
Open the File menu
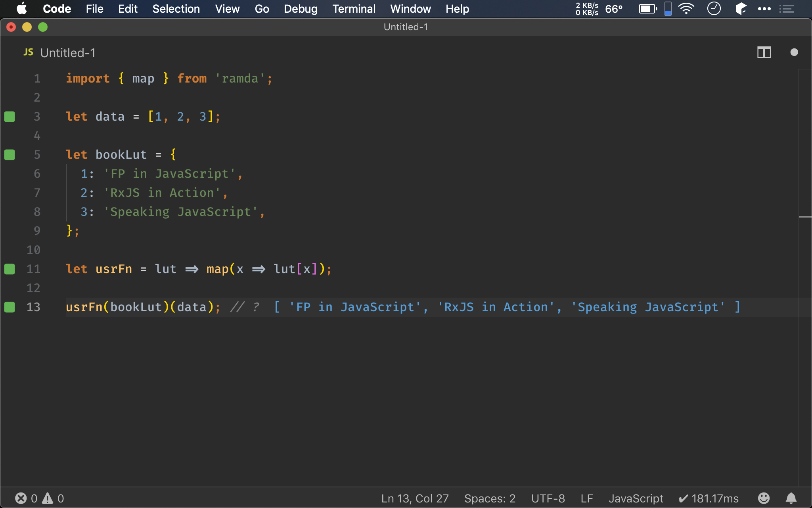coord(94,9)
